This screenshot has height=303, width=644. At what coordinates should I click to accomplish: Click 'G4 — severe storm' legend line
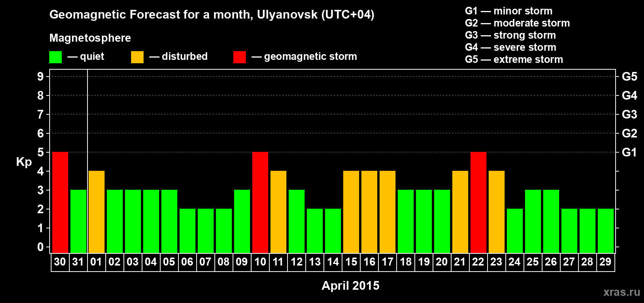pos(511,47)
